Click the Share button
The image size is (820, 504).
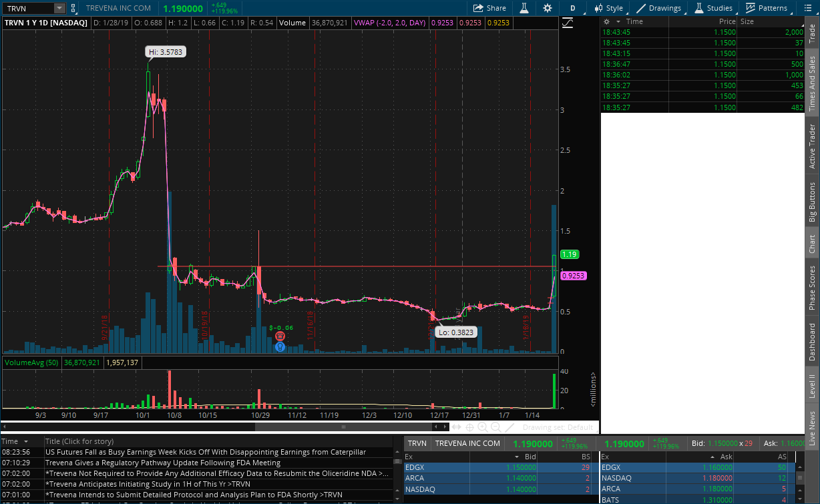pos(489,8)
